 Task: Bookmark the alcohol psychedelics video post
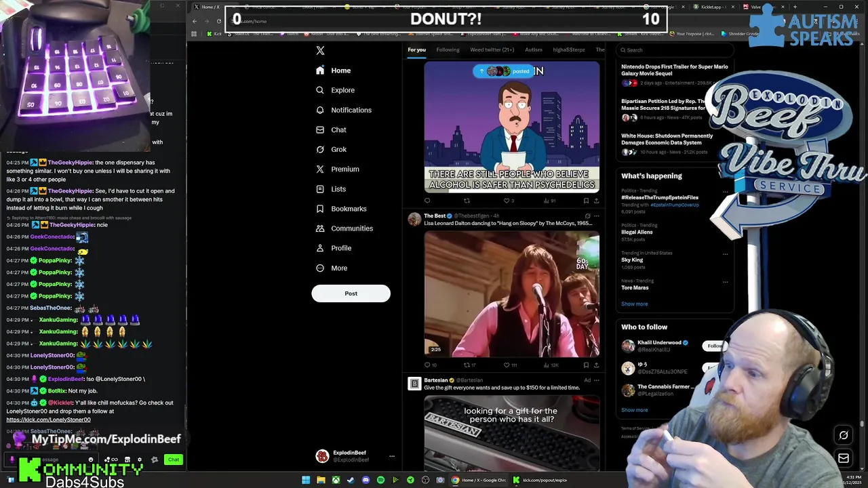(586, 201)
